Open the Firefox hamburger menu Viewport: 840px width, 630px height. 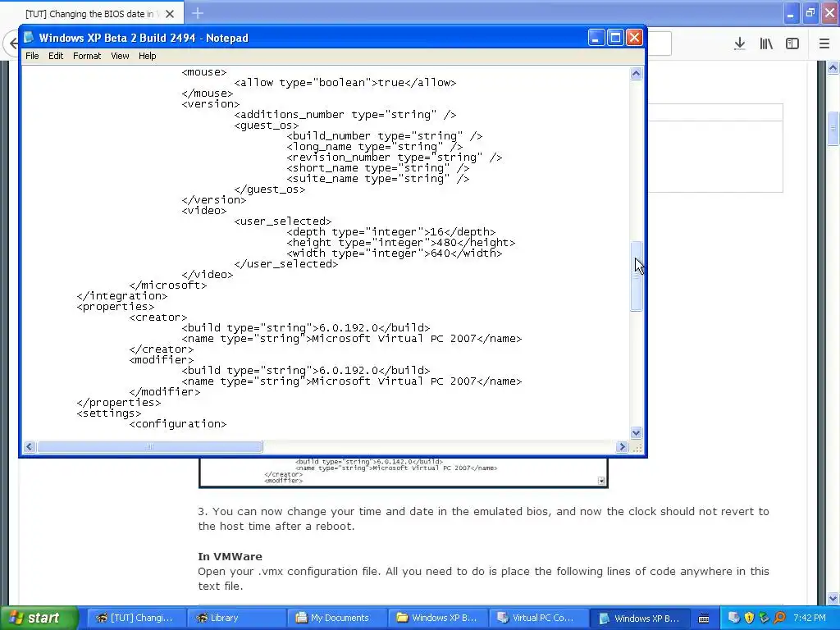tap(824, 43)
